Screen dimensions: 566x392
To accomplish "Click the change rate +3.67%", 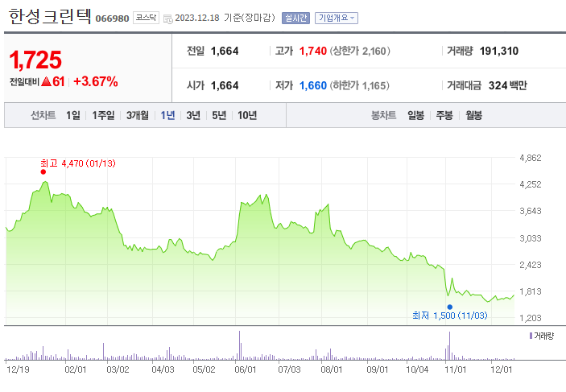I will pos(96,81).
